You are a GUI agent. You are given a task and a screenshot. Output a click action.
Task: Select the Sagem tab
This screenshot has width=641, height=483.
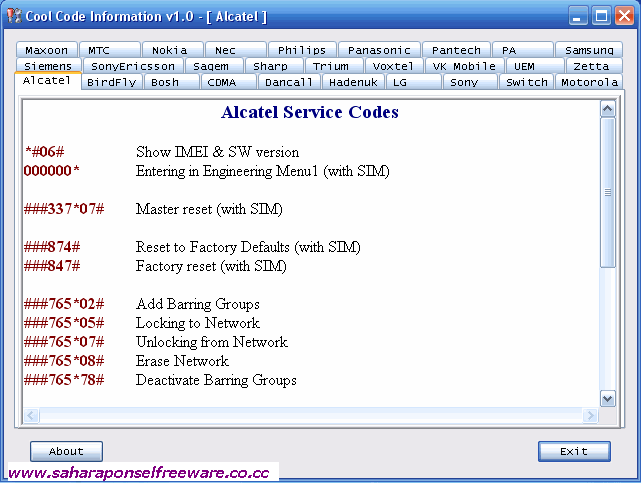(214, 66)
